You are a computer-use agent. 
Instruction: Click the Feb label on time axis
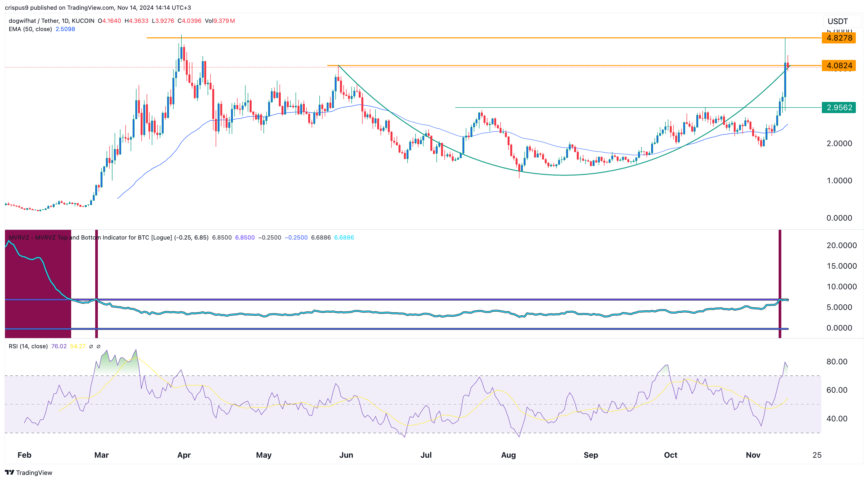[24, 455]
